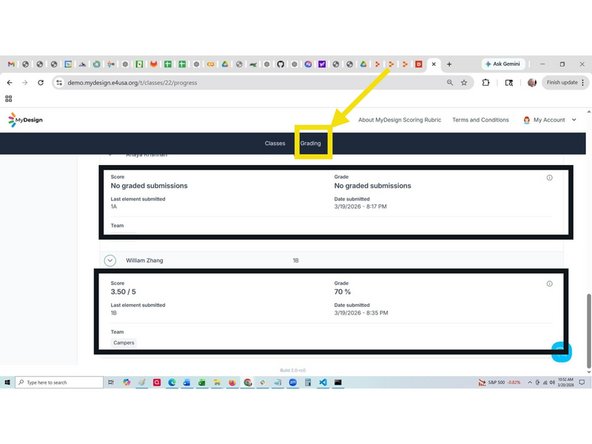This screenshot has height=444, width=592.
Task: Open Chrome menu three dots
Action: click(x=583, y=82)
